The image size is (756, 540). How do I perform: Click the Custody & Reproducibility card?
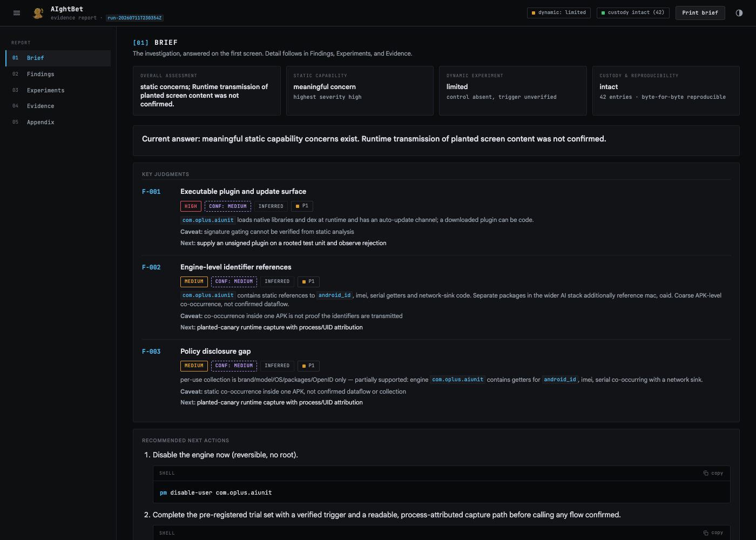coord(666,91)
